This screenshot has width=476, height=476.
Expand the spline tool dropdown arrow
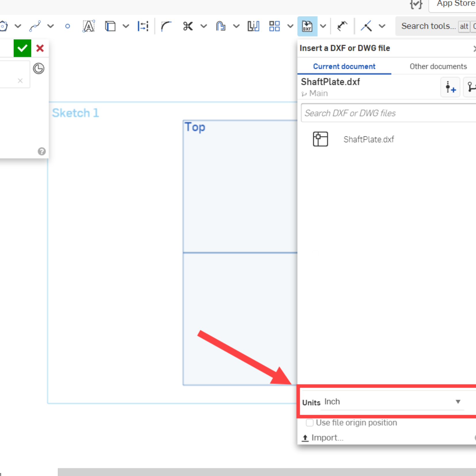point(51,26)
